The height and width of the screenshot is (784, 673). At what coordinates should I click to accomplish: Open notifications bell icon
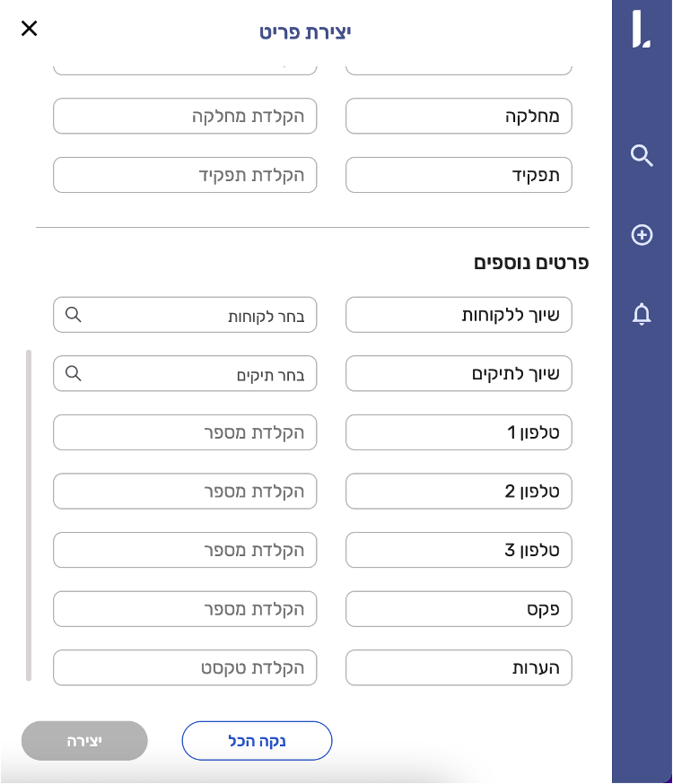(642, 314)
